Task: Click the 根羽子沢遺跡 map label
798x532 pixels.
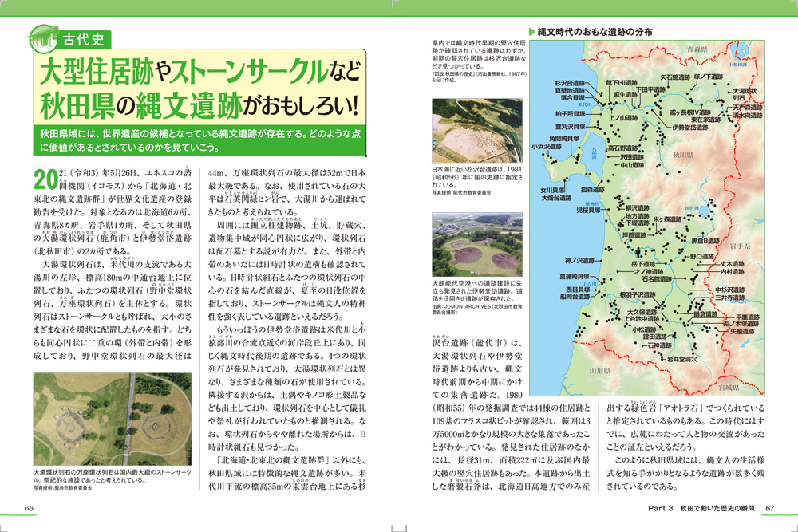Action: tap(638, 294)
